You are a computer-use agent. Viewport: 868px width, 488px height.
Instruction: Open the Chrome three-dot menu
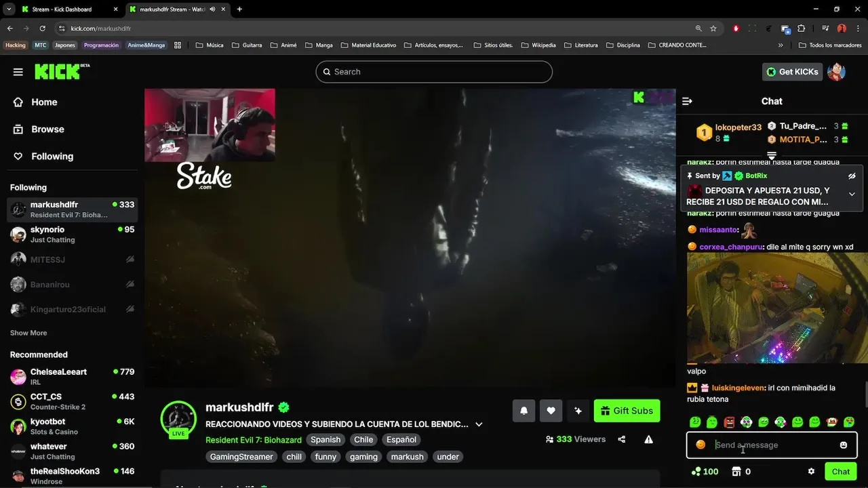pos(858,28)
